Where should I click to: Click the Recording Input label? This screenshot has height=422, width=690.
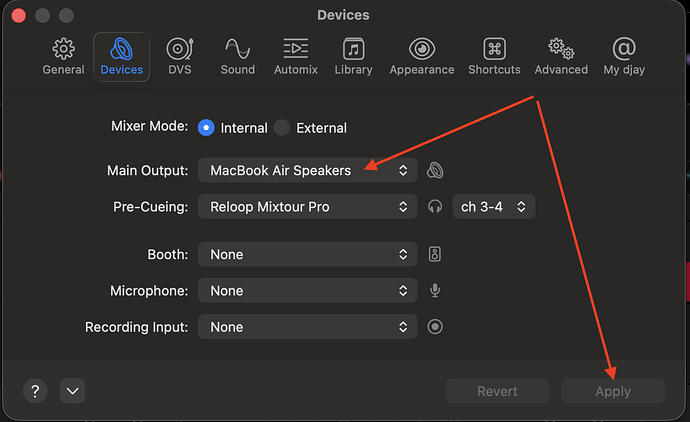tap(136, 327)
